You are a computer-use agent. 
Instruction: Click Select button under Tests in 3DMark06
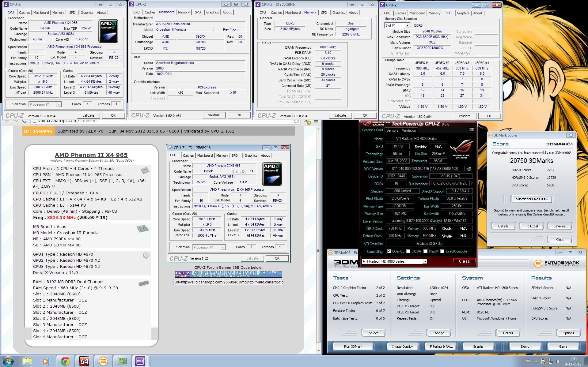coord(374,333)
